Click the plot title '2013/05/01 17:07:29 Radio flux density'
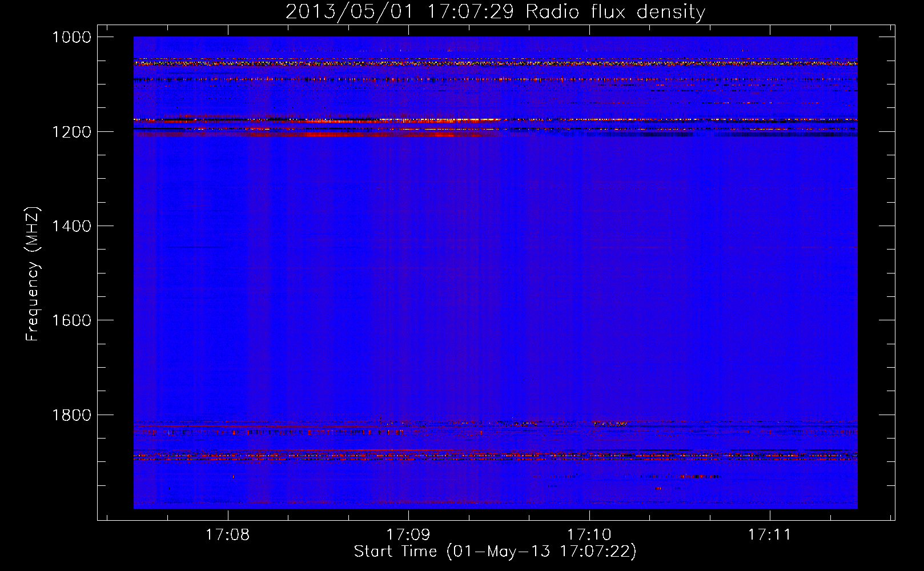 495,12
